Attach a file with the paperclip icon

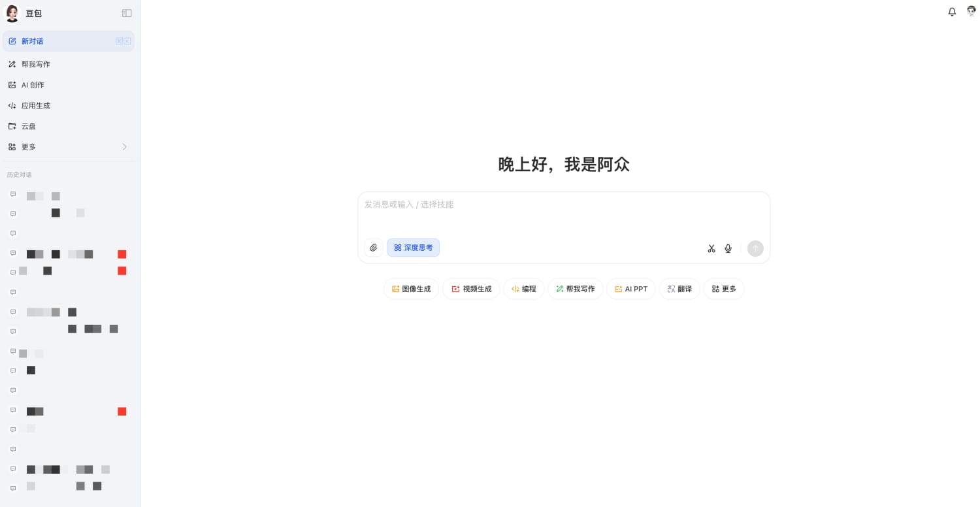tap(374, 248)
